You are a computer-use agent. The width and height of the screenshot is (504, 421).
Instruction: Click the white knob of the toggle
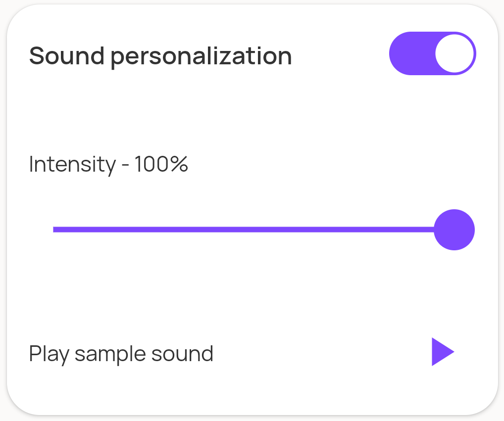(454, 53)
